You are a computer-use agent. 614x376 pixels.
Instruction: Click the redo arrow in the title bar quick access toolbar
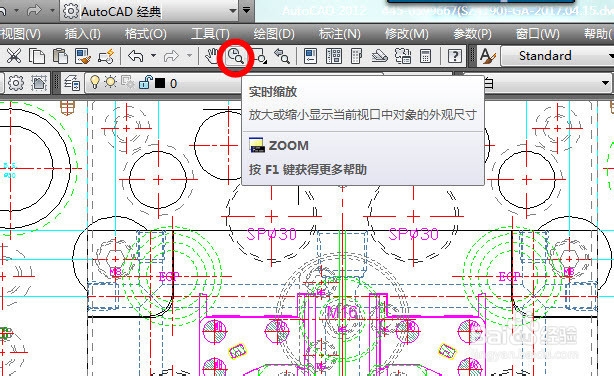(x=34, y=10)
